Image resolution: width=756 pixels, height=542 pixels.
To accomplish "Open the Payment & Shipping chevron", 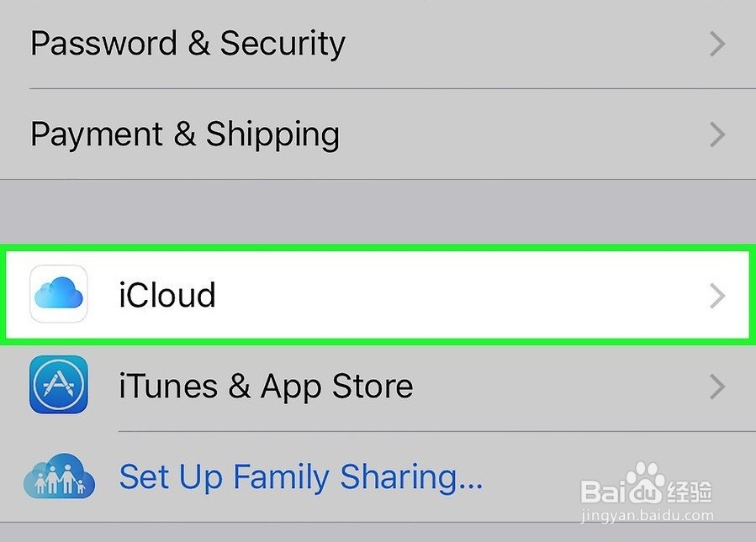I will point(716,134).
